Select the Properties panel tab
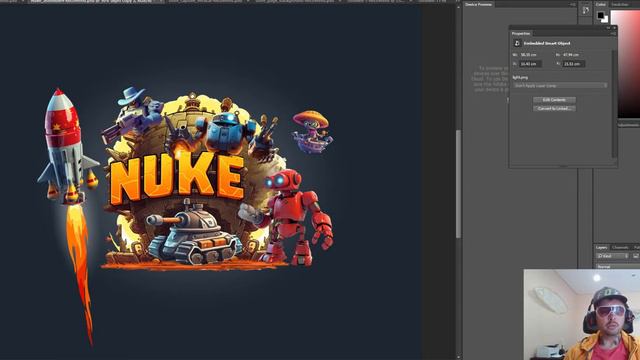 coord(521,33)
